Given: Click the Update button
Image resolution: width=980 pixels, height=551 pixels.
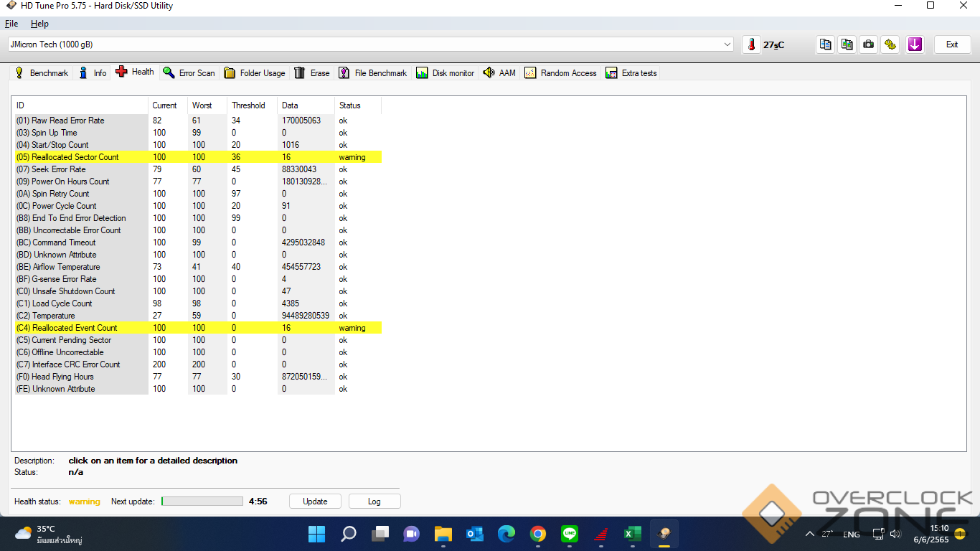Looking at the screenshot, I should 315,501.
